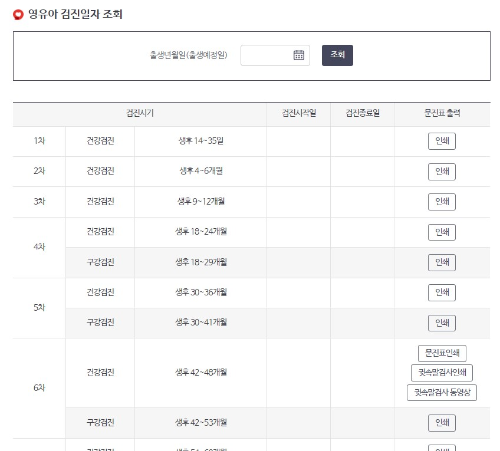Image resolution: width=500 pixels, height=451 pixels.
Task: Click the 6차 row label
Action: (39, 388)
